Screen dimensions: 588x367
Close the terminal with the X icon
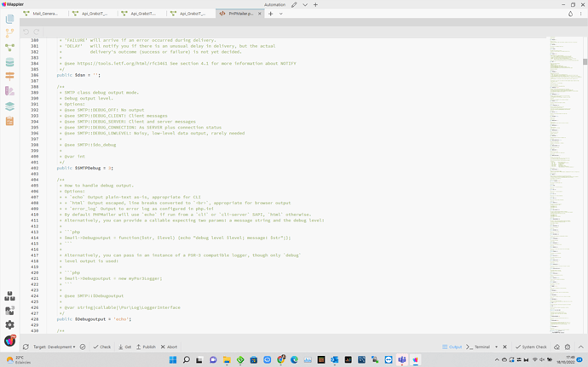point(504,347)
